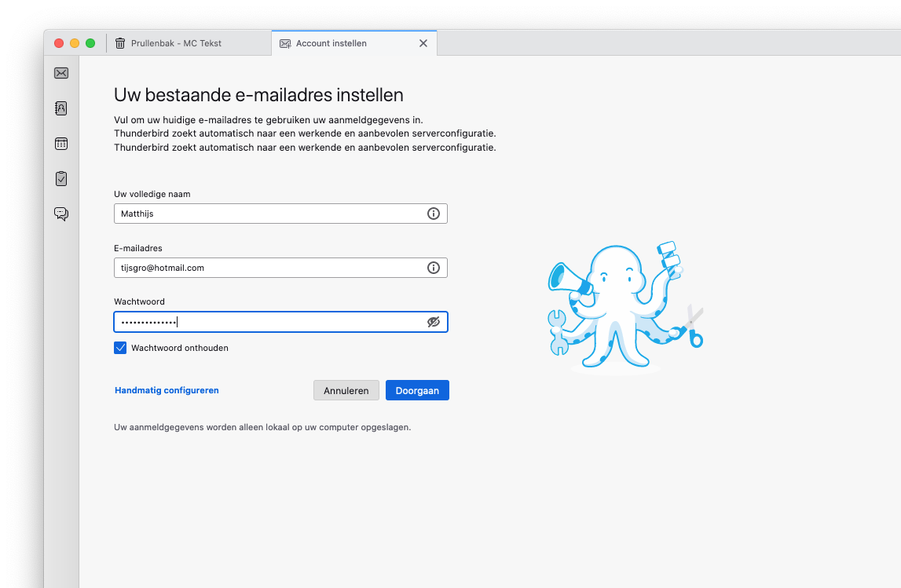
Task: Switch to Prullenbak - MC Tekst tab
Action: pyautogui.click(x=176, y=43)
